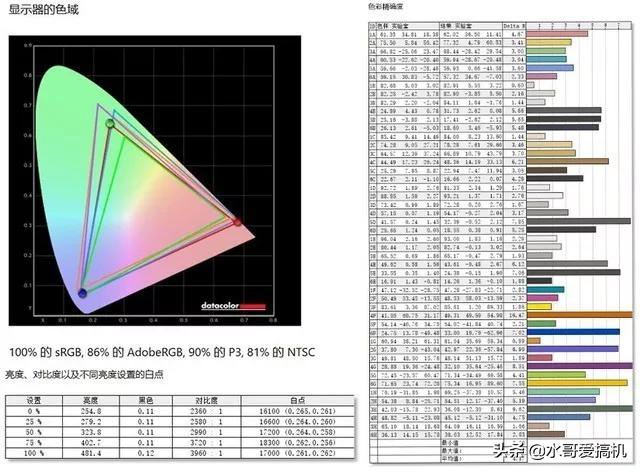Click the '亮度' column header
640x472 pixels.
click(x=91, y=401)
